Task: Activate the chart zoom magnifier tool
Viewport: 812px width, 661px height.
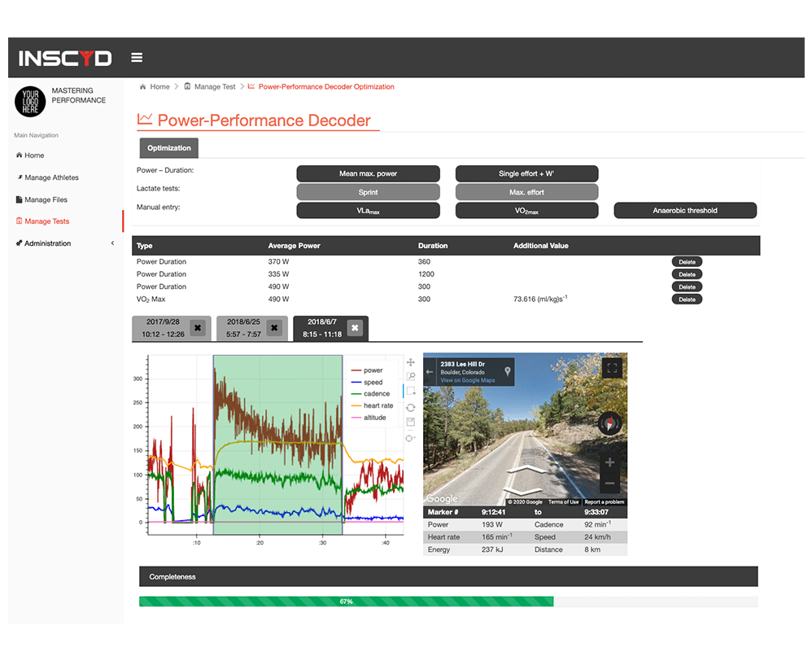Action: 411,377
